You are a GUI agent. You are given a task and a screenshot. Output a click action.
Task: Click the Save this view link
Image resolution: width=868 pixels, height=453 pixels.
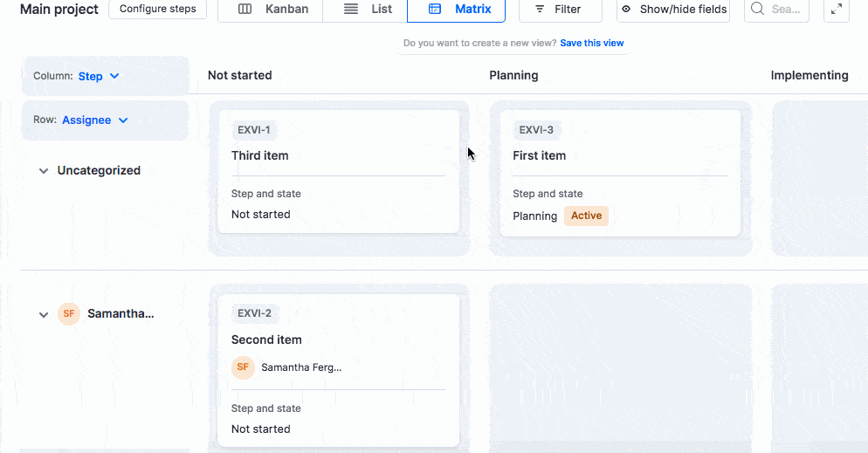(x=591, y=43)
